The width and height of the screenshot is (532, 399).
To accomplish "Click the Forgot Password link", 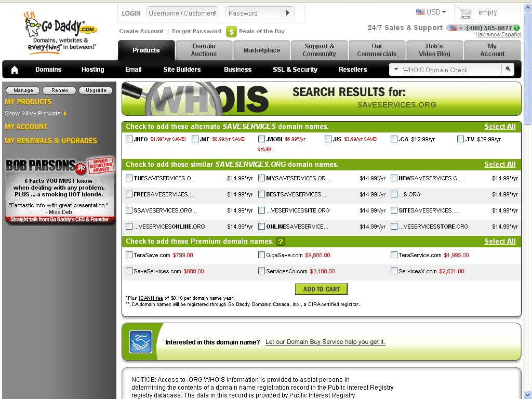I will click(x=197, y=31).
